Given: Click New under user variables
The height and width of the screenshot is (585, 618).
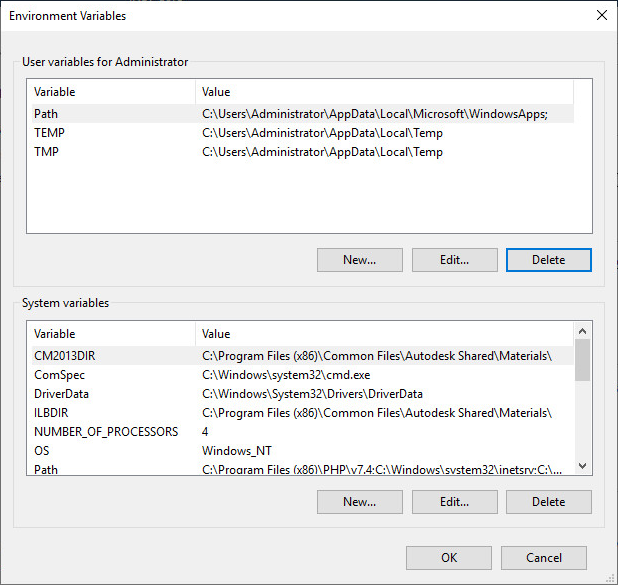Looking at the screenshot, I should tap(359, 260).
